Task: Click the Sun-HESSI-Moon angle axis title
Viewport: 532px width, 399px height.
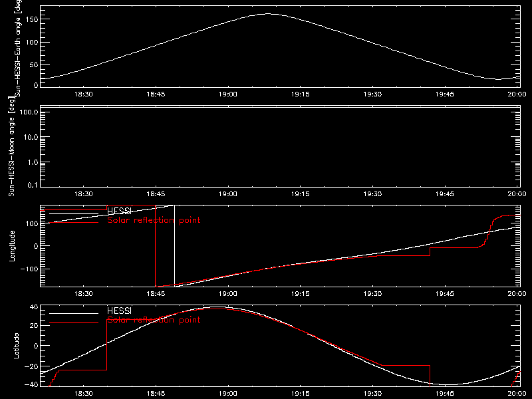Action: click(11, 146)
